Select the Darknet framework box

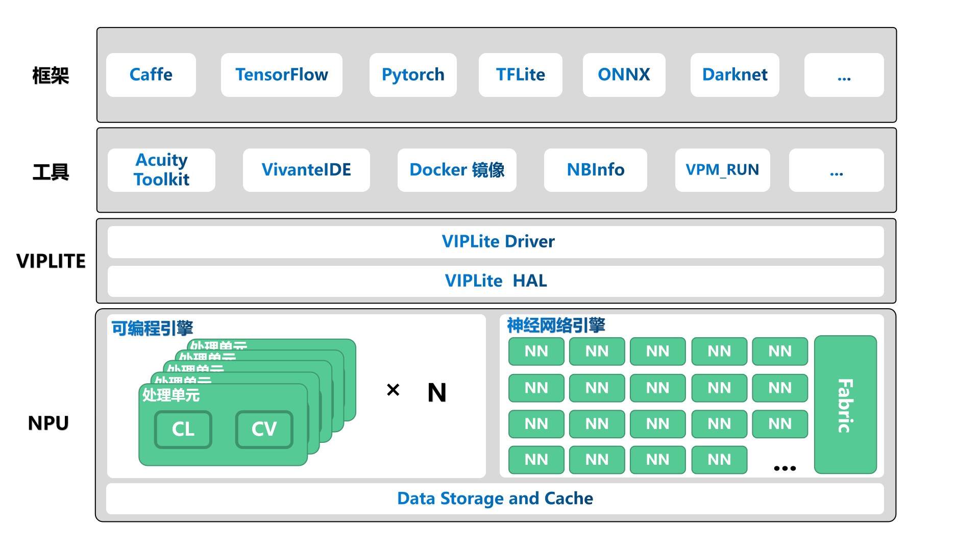(734, 75)
